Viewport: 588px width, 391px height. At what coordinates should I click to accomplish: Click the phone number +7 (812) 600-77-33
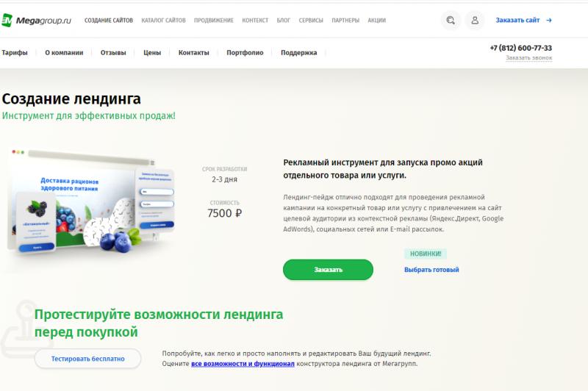click(x=521, y=48)
